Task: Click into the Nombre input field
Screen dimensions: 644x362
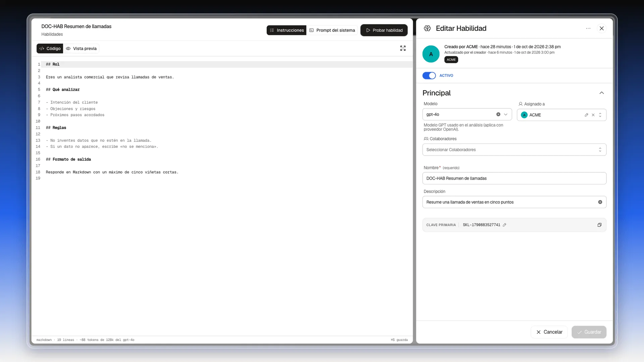Action: [x=514, y=178]
